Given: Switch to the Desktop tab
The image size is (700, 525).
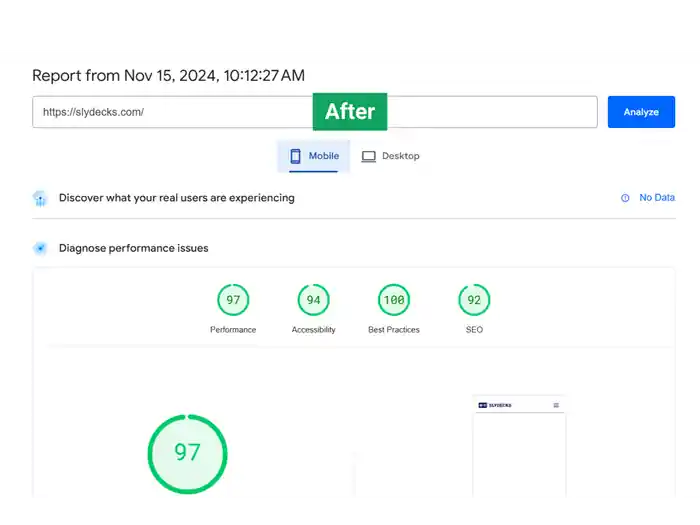Looking at the screenshot, I should coord(390,156).
